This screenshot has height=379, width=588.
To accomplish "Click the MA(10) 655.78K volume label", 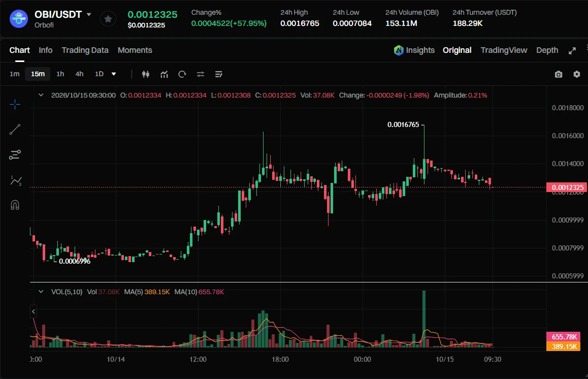I will (564, 337).
